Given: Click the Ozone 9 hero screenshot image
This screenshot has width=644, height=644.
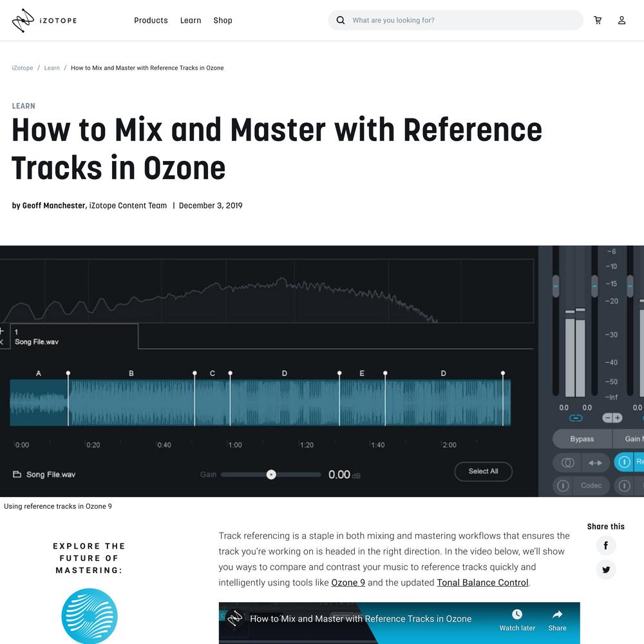Looking at the screenshot, I should click(322, 372).
